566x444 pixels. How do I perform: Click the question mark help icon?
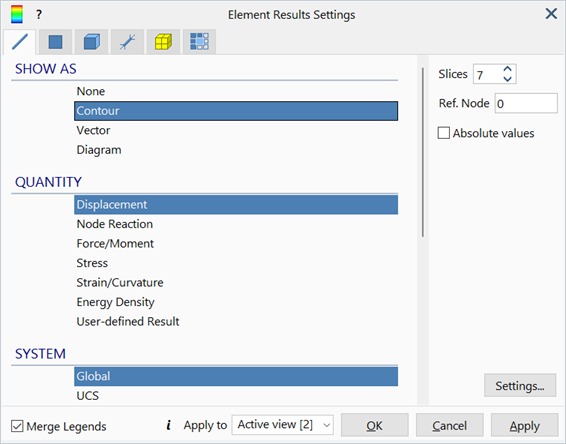[39, 15]
